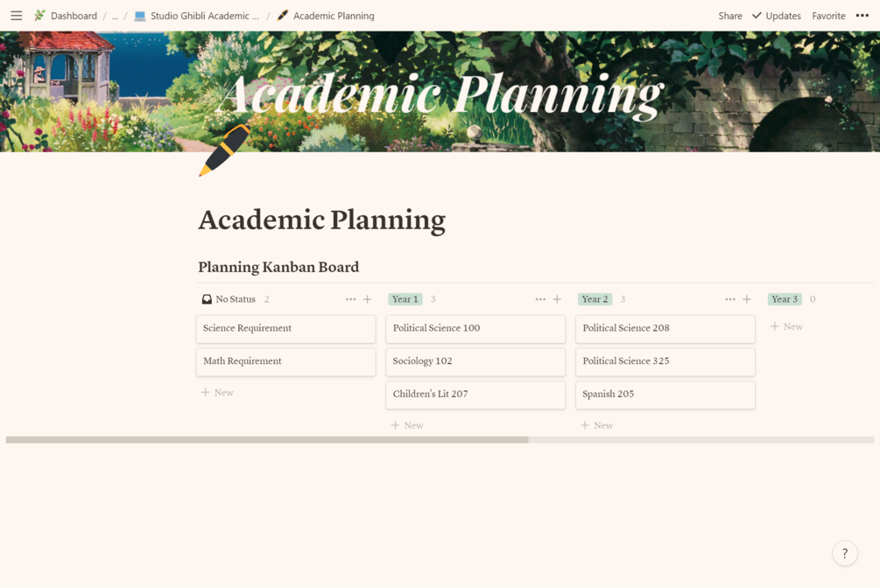Open the Updates panel
The width and height of the screenshot is (880, 588).
[777, 16]
